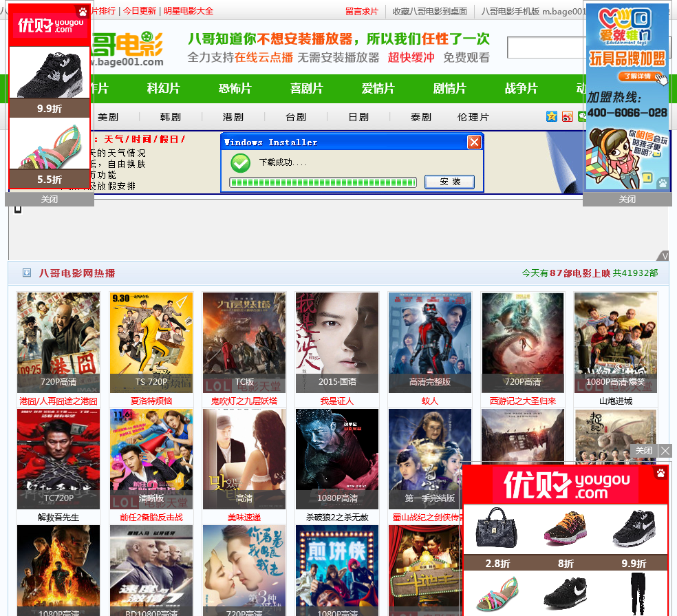Click the arrow icon beside 八哥电影网热播
Viewport: 677px width, 616px height.
point(27,273)
